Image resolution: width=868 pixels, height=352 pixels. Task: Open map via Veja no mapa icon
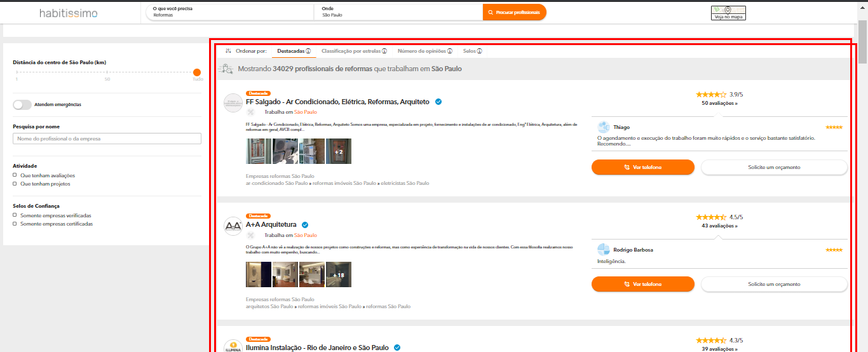(x=728, y=13)
